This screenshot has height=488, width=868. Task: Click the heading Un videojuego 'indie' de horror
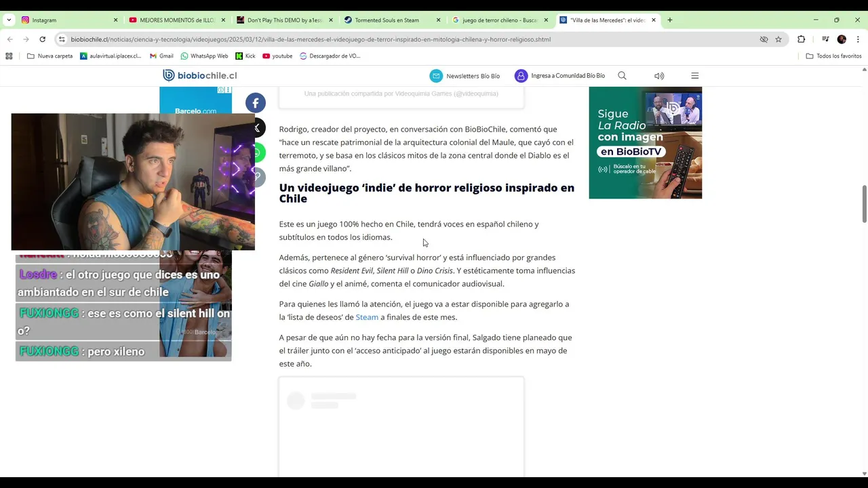427,193
